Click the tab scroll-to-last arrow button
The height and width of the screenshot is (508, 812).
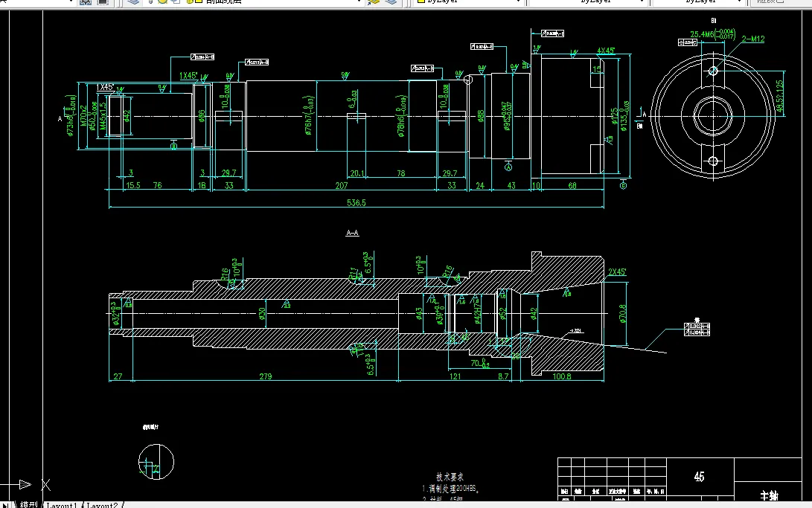point(4,505)
